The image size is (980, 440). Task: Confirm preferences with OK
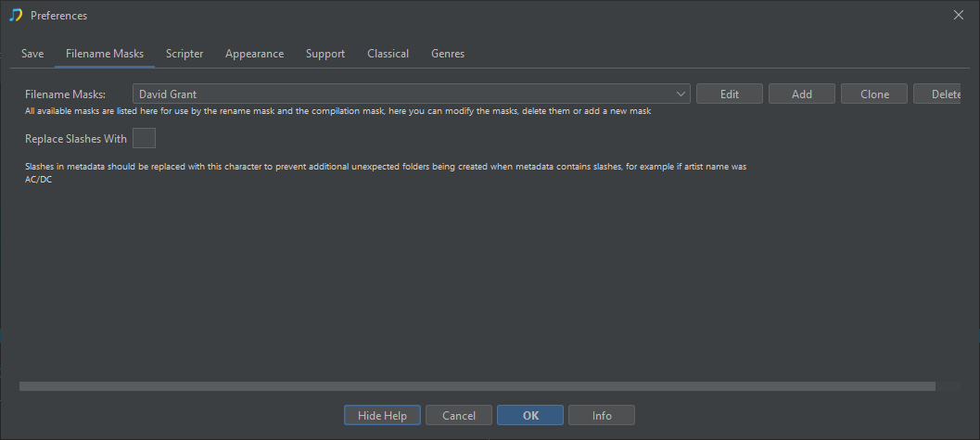tap(530, 415)
